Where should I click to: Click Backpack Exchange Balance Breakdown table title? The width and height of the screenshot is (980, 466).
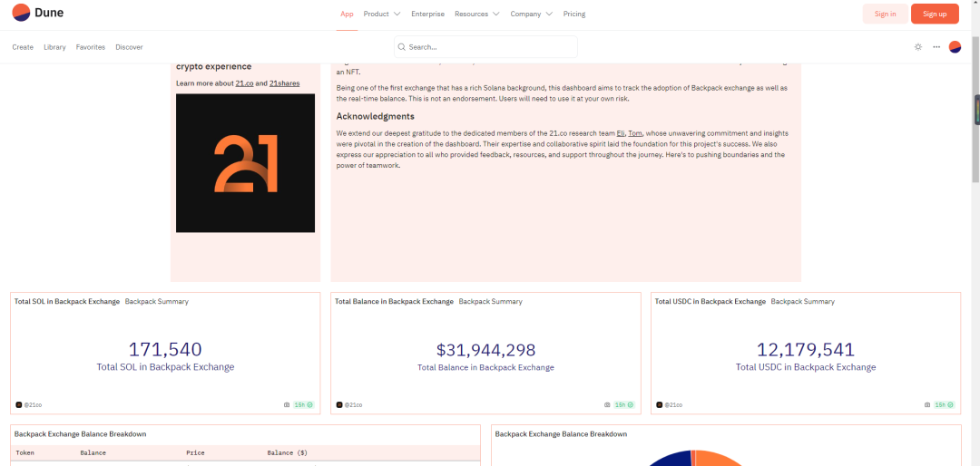click(80, 433)
